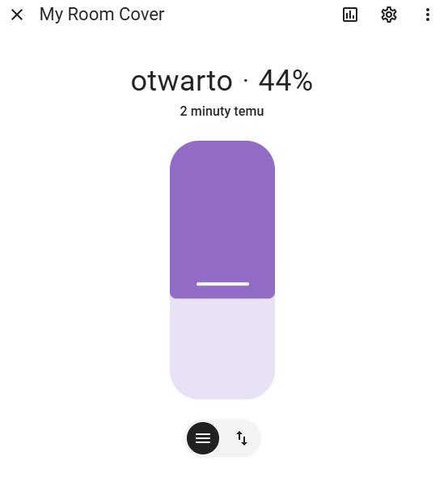Viewport: 448px width, 490px height.
Task: Click the grey pill mode-switcher background
Action: pos(222,437)
